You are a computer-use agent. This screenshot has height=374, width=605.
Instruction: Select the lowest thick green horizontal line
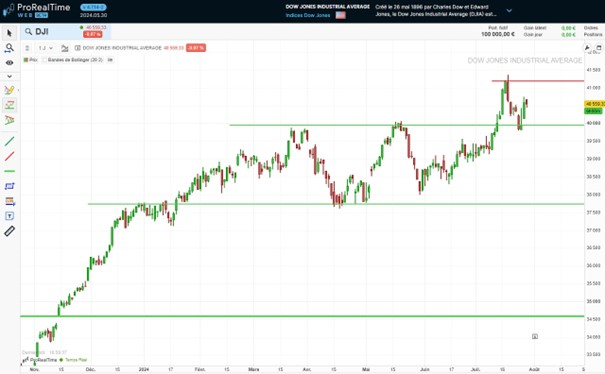pyautogui.click(x=302, y=316)
